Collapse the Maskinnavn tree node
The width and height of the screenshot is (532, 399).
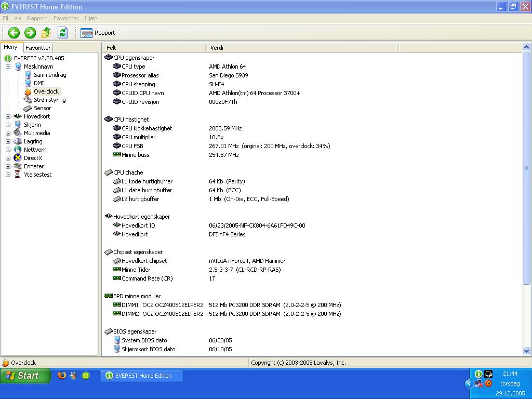tap(8, 67)
